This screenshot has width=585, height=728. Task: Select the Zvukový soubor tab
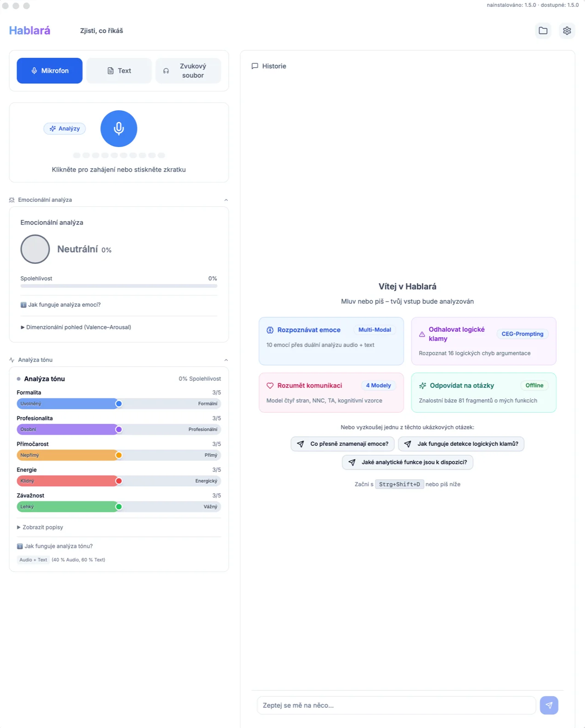(x=188, y=71)
